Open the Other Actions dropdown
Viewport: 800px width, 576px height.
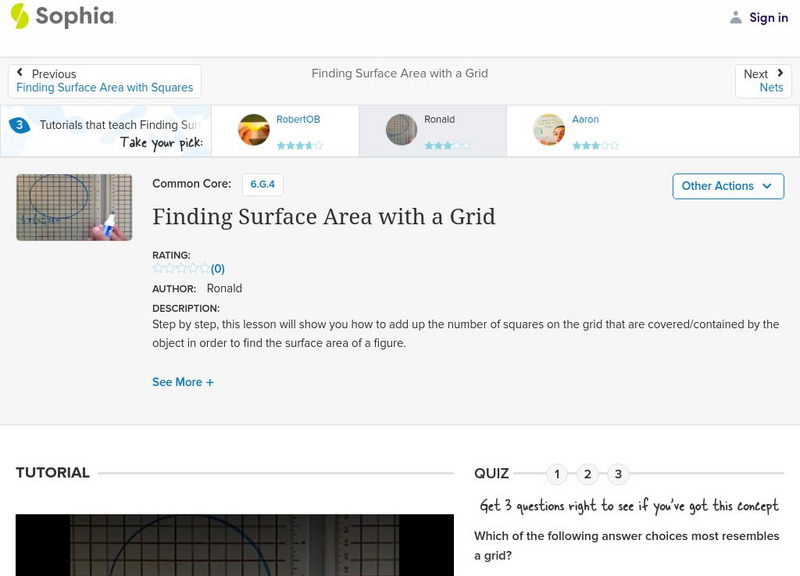[726, 186]
